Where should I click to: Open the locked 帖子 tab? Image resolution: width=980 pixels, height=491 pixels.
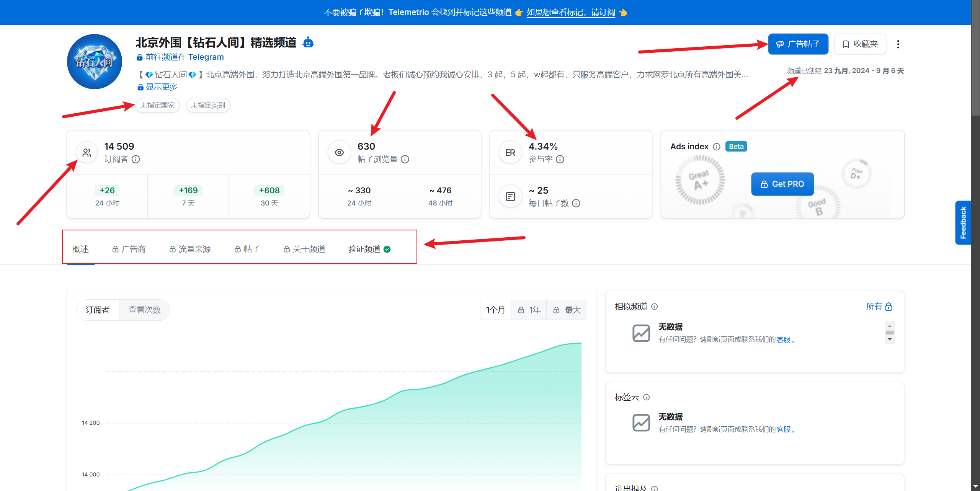(x=247, y=250)
